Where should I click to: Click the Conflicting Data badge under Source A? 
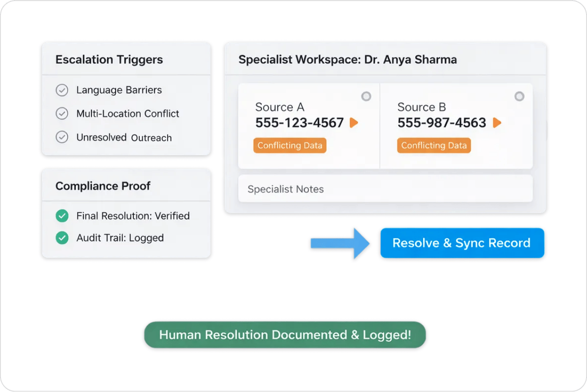coord(290,146)
